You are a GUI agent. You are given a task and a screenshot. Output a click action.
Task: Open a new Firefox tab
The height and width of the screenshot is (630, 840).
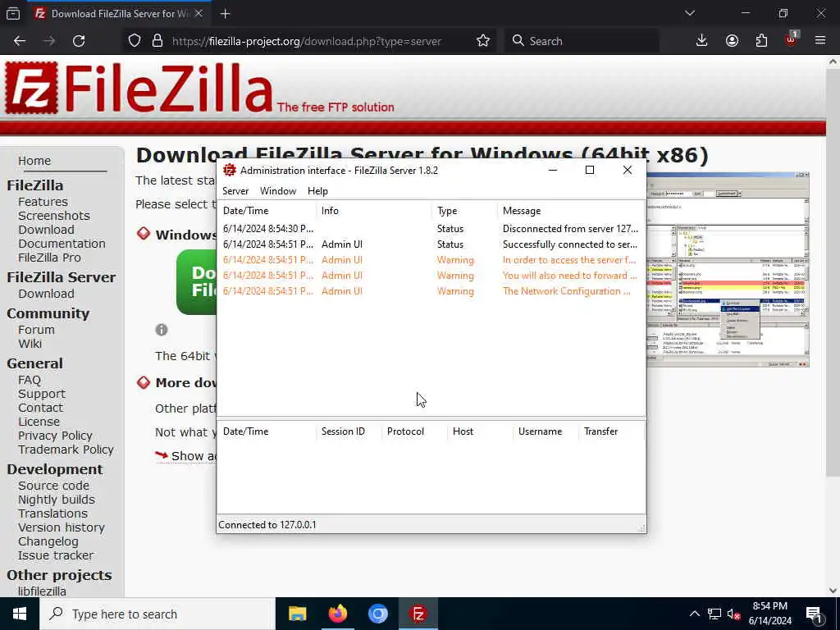[x=225, y=14]
